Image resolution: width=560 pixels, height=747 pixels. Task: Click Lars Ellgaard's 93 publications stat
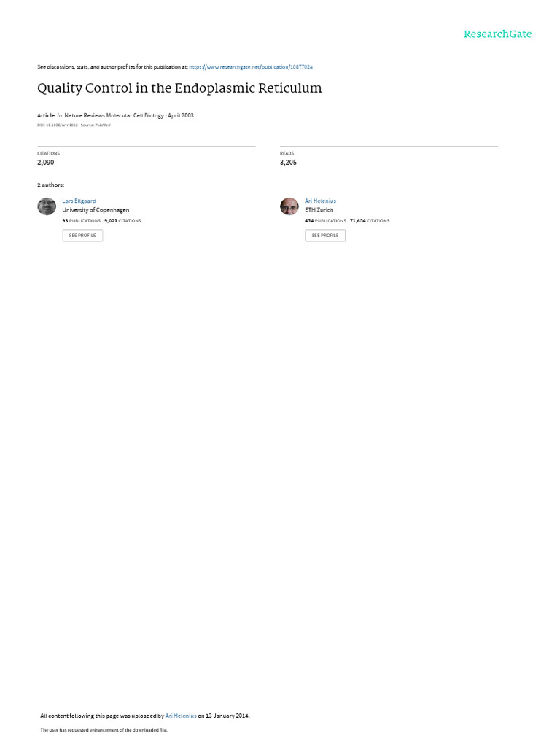tap(82, 221)
